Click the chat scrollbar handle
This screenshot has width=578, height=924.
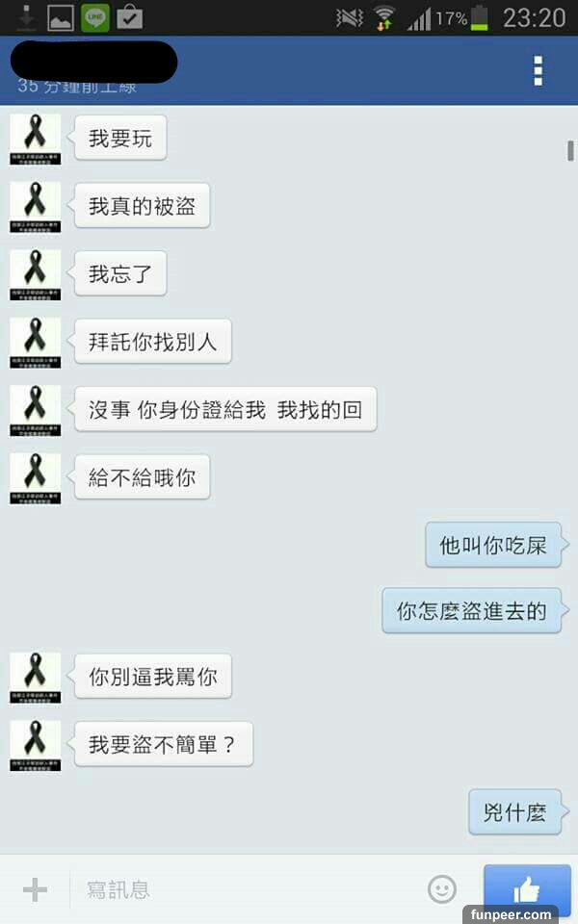[x=570, y=150]
